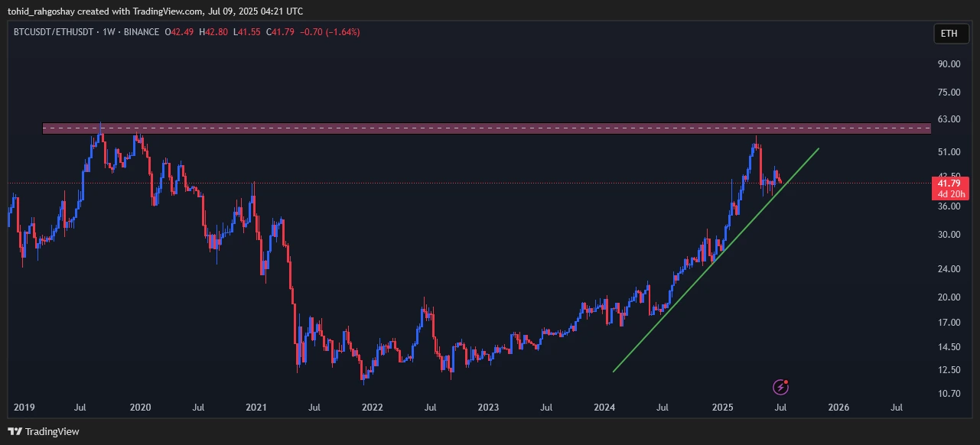Click the BTCUSDT/ETHUSDT symbol title
The image size is (980, 445).
[52, 32]
